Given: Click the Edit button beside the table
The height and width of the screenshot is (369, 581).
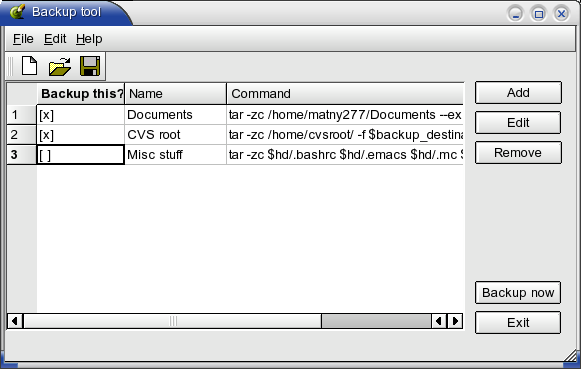Looking at the screenshot, I should (518, 123).
